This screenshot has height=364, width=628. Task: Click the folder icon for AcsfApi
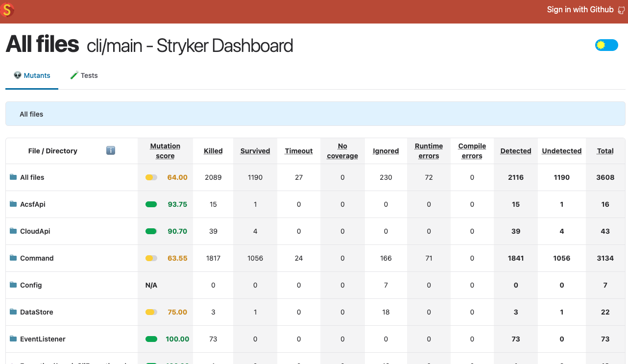coord(13,204)
